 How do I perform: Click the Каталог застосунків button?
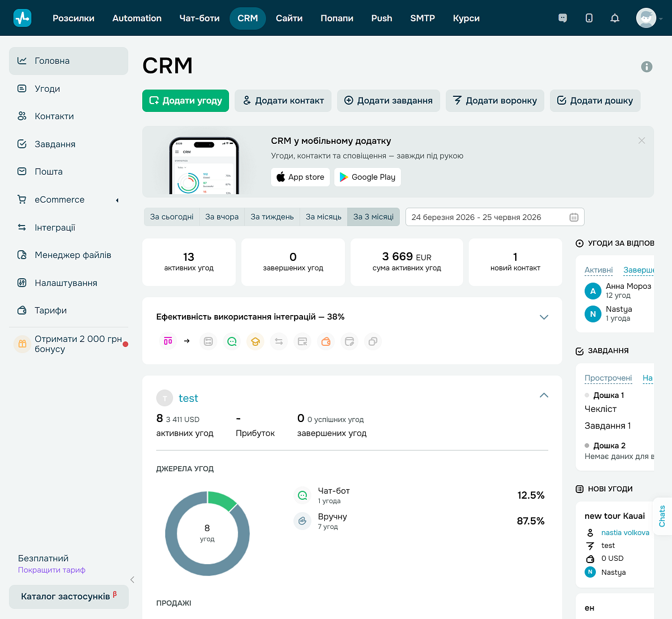69,597
